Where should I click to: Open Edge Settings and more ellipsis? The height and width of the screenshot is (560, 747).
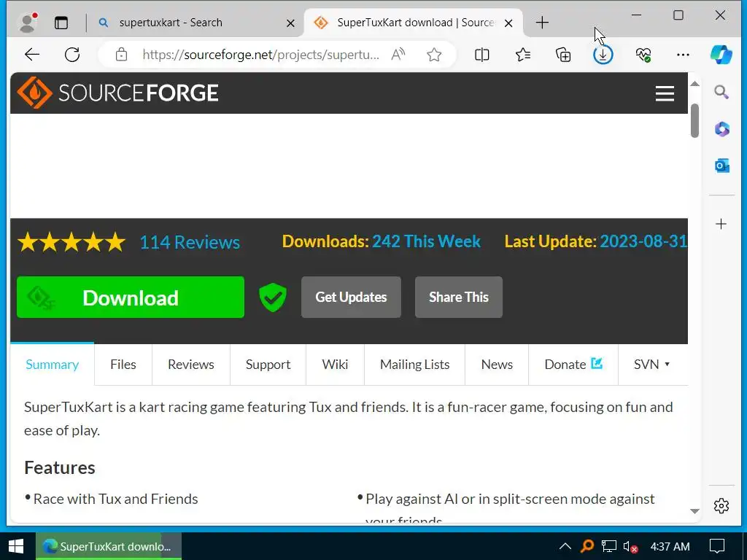[683, 55]
